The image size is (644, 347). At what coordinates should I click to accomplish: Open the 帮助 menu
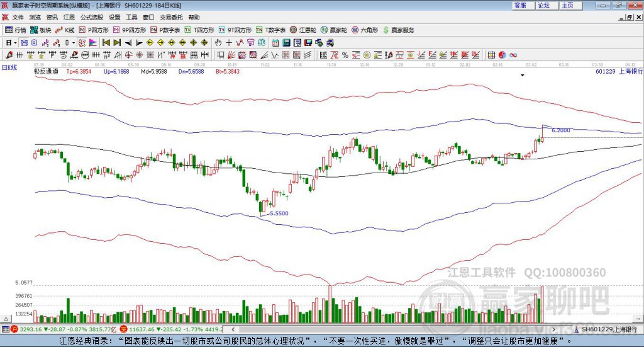[194, 17]
